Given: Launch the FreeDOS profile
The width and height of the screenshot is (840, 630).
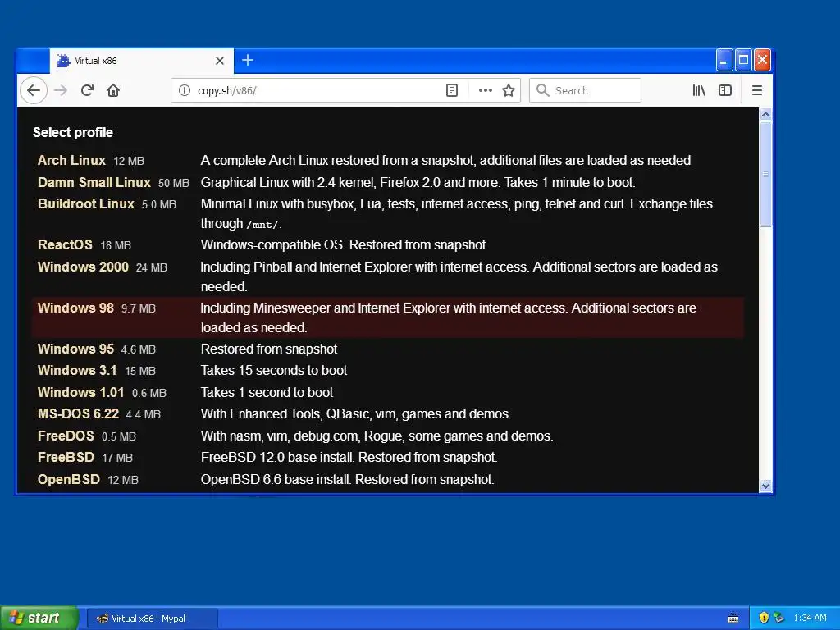Looking at the screenshot, I should click(66, 436).
